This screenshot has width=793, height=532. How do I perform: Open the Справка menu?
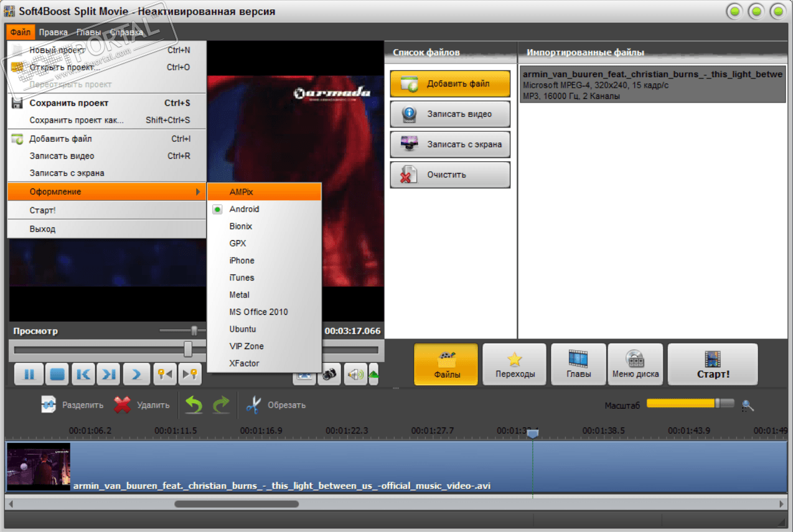point(126,32)
